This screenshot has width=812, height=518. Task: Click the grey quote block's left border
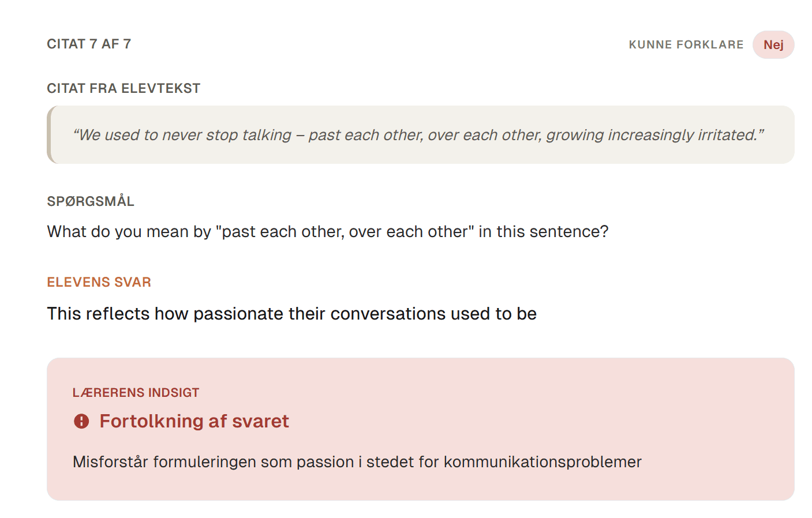49,135
